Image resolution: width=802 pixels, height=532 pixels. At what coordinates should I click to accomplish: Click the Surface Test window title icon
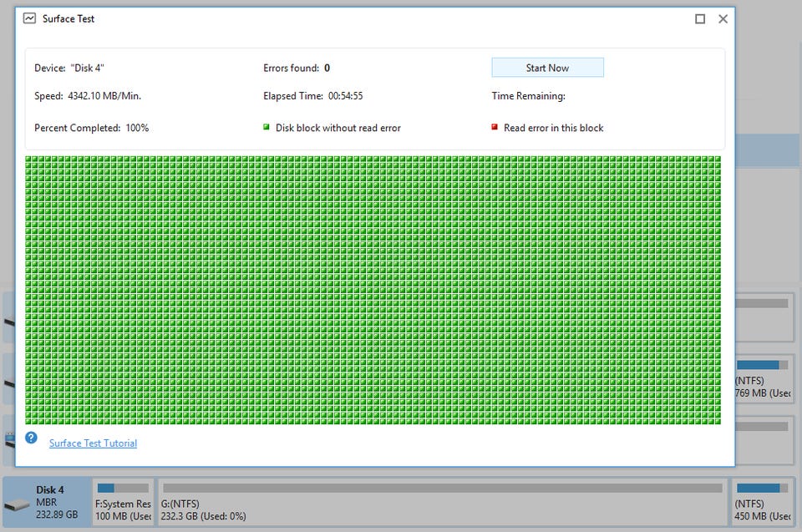(x=30, y=18)
